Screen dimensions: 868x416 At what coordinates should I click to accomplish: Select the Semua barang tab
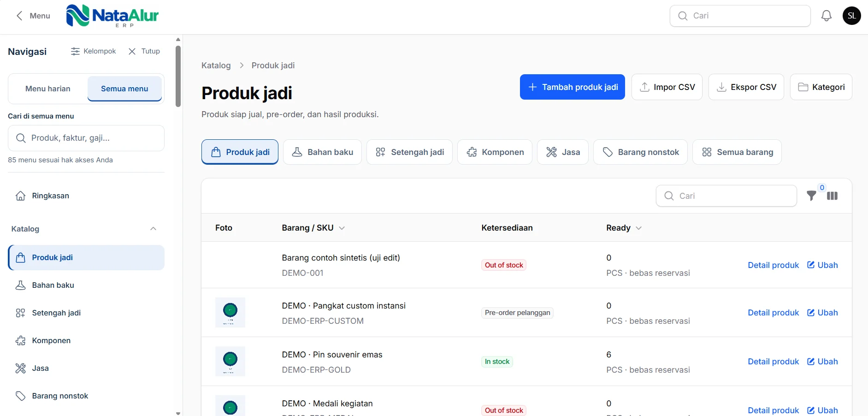[x=737, y=152]
